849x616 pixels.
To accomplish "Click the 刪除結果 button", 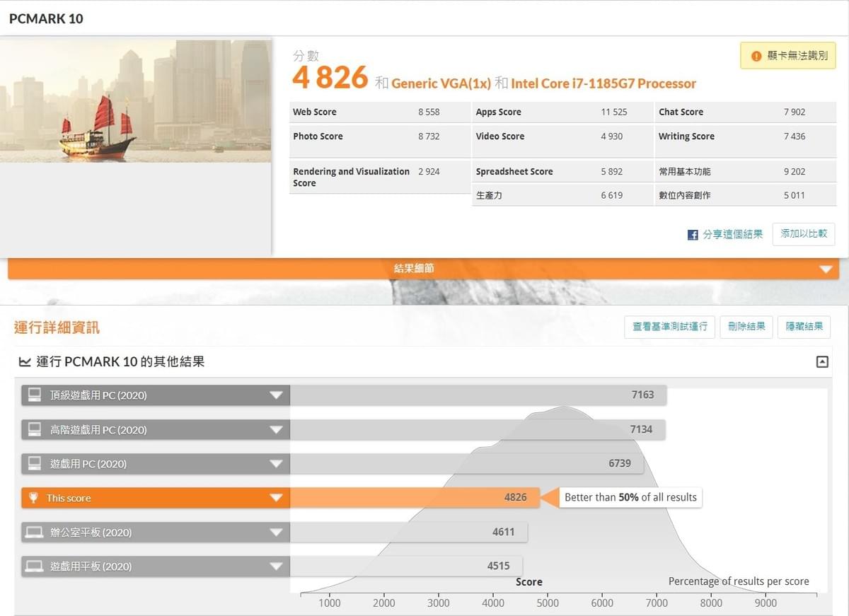I will click(x=746, y=327).
